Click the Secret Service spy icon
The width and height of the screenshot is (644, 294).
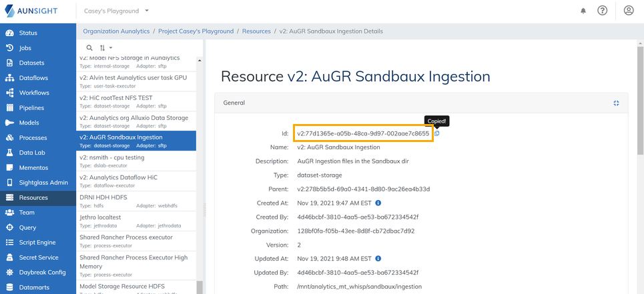tap(10, 257)
